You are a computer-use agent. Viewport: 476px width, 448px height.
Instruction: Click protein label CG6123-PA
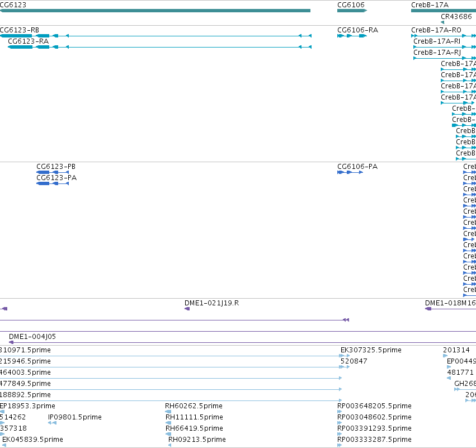pyautogui.click(x=56, y=178)
